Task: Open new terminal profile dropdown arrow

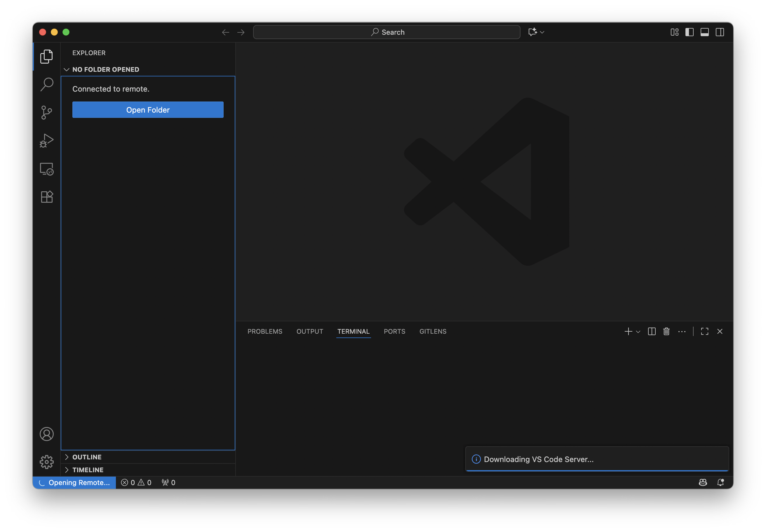Action: [638, 332]
